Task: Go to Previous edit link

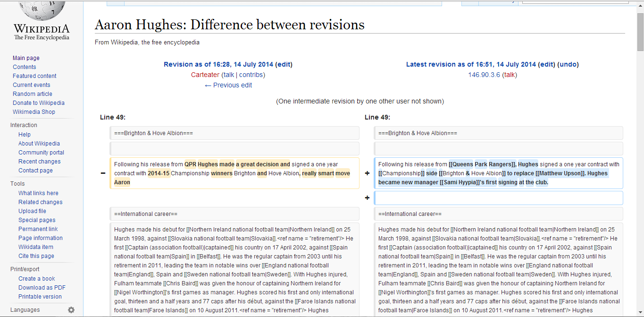Action: [228, 85]
